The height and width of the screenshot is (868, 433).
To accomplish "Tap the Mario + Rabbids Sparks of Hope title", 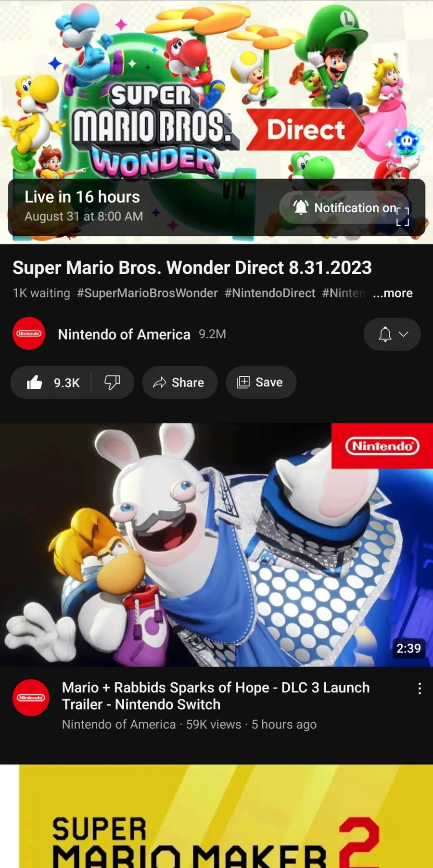I will (x=216, y=696).
